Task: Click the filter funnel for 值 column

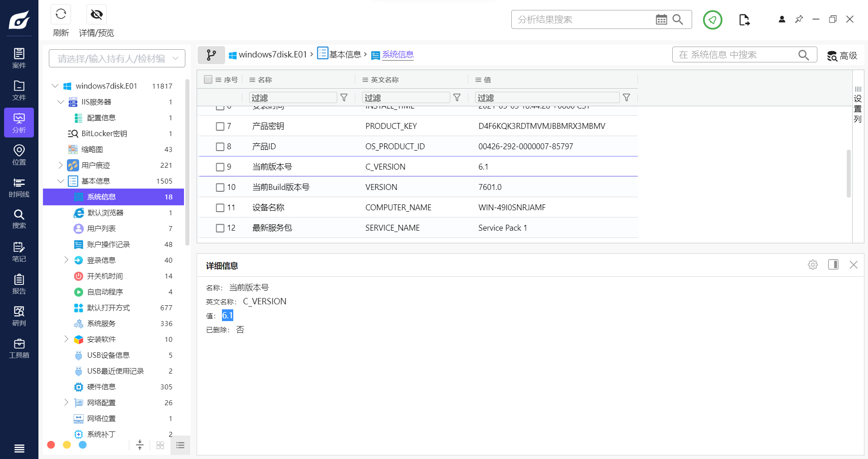Action: (x=627, y=98)
